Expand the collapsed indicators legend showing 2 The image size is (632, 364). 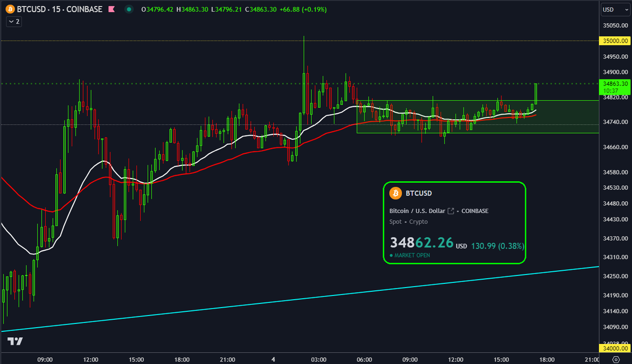click(x=13, y=22)
